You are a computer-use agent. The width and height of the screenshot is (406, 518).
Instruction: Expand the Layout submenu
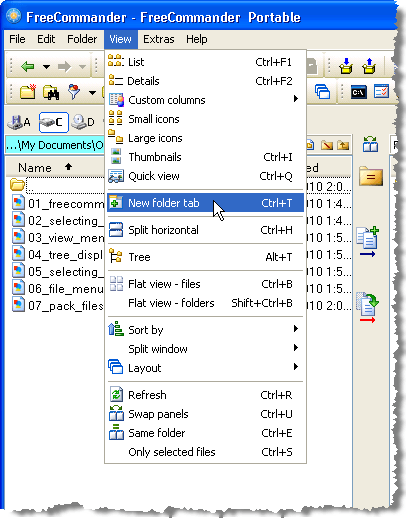(205, 368)
